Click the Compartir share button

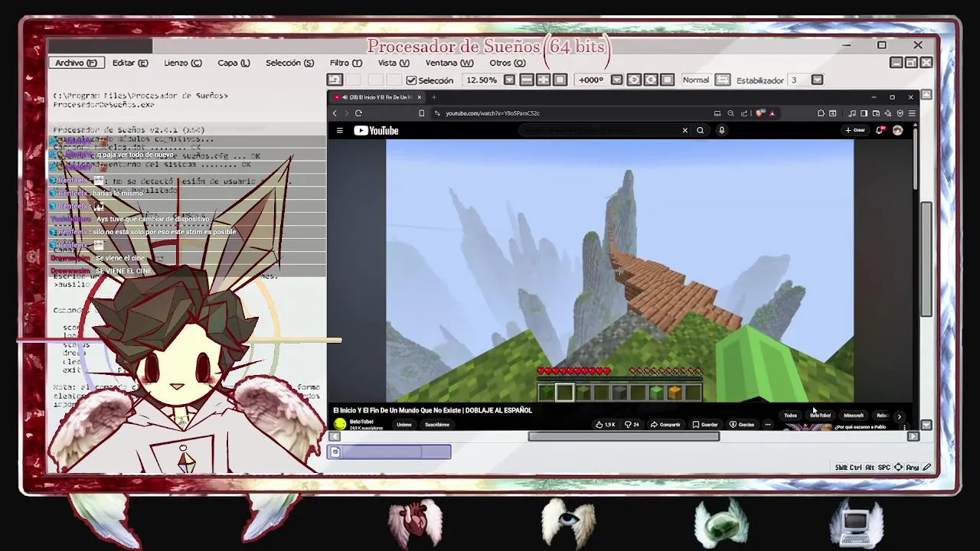tap(665, 425)
